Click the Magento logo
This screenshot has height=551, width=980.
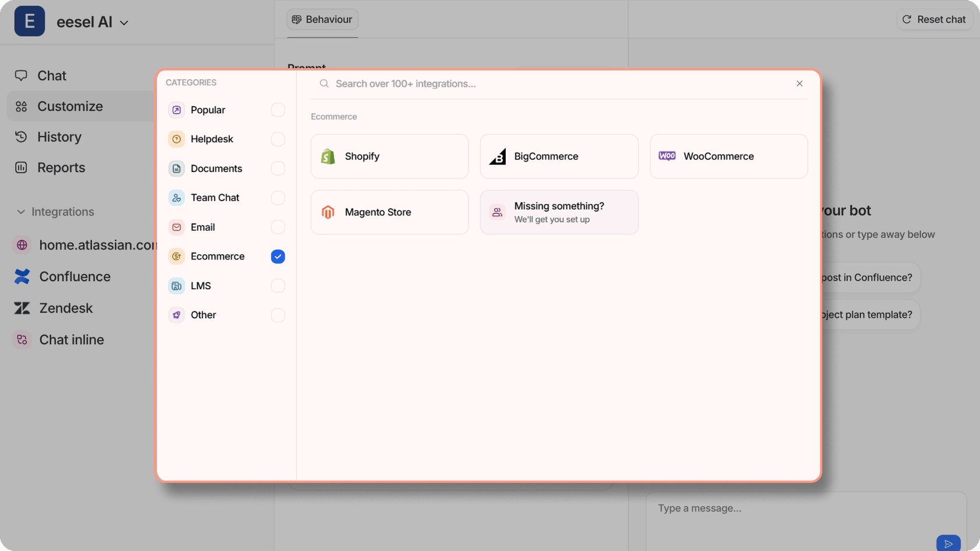point(328,212)
